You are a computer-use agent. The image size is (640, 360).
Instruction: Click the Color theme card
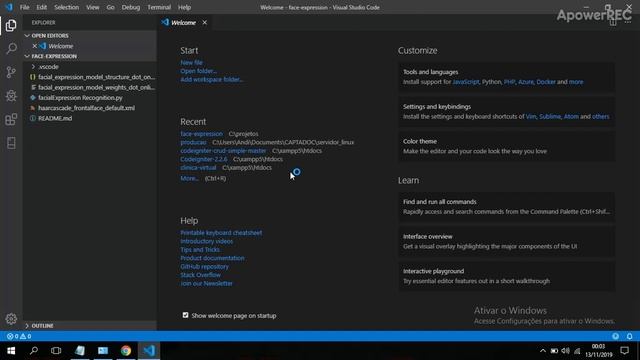click(x=507, y=146)
